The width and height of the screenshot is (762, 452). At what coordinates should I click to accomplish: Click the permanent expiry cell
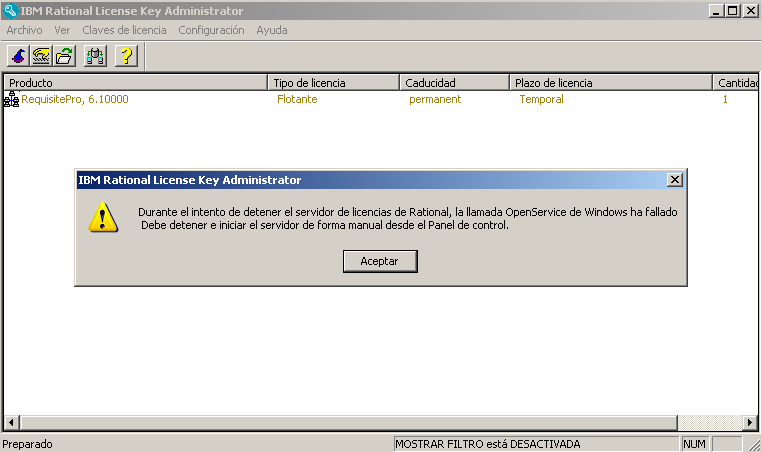[435, 99]
